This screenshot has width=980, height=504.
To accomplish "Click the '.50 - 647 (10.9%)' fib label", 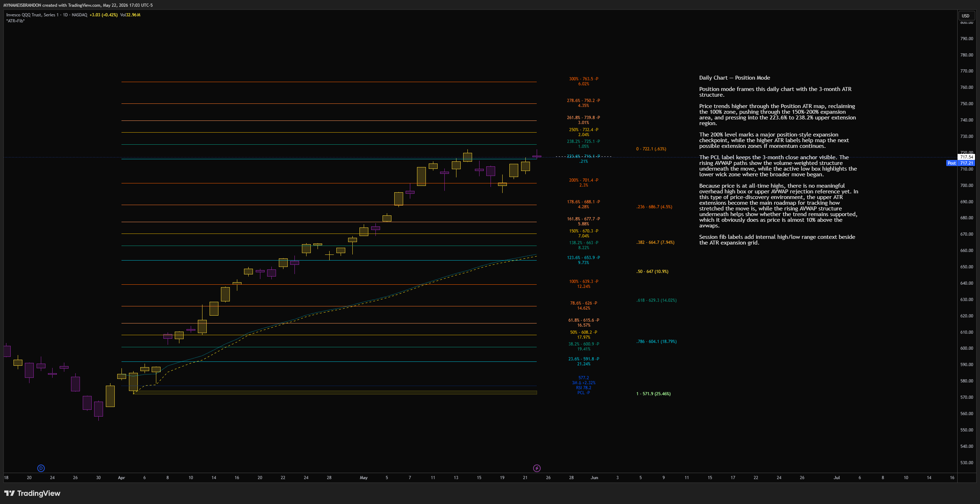I will click(x=652, y=272).
